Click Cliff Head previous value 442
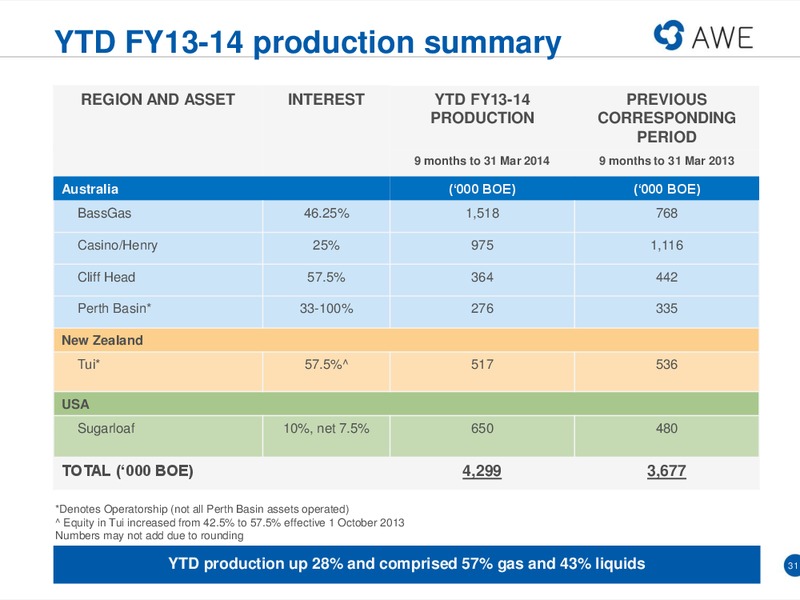 [x=666, y=277]
